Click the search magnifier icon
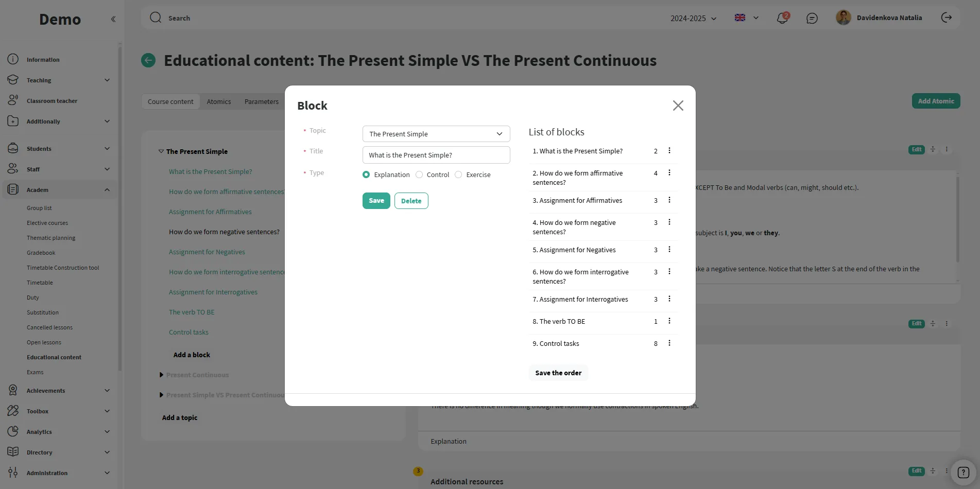The width and height of the screenshot is (980, 489). tap(156, 18)
